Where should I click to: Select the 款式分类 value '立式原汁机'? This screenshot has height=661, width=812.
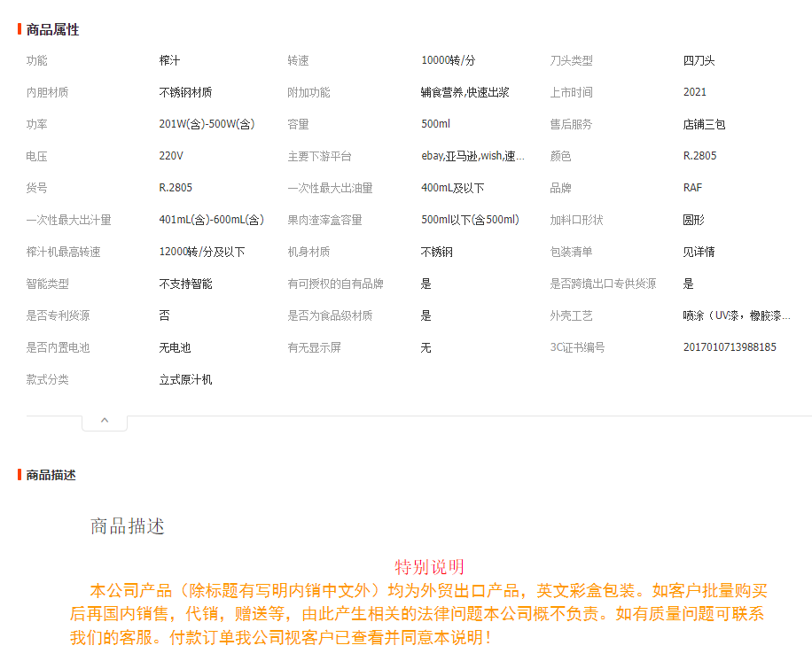[185, 379]
